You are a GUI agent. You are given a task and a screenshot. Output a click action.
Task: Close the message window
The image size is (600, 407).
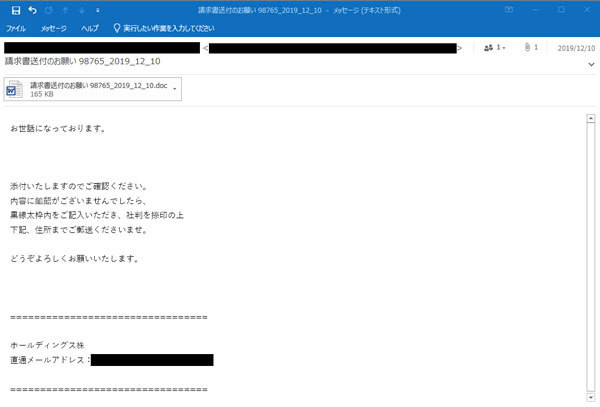tap(587, 10)
